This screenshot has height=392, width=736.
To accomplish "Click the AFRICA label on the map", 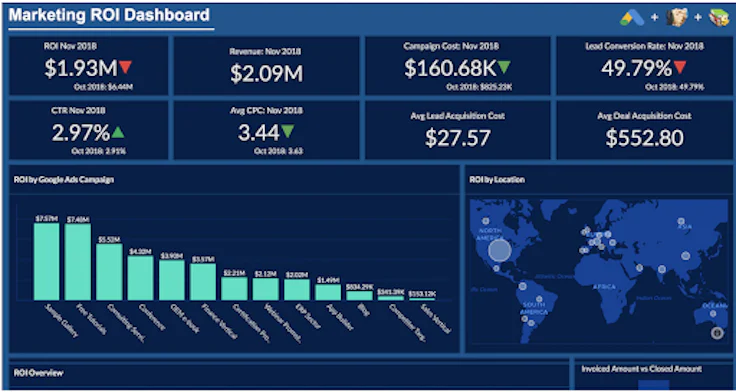I will (x=605, y=286).
